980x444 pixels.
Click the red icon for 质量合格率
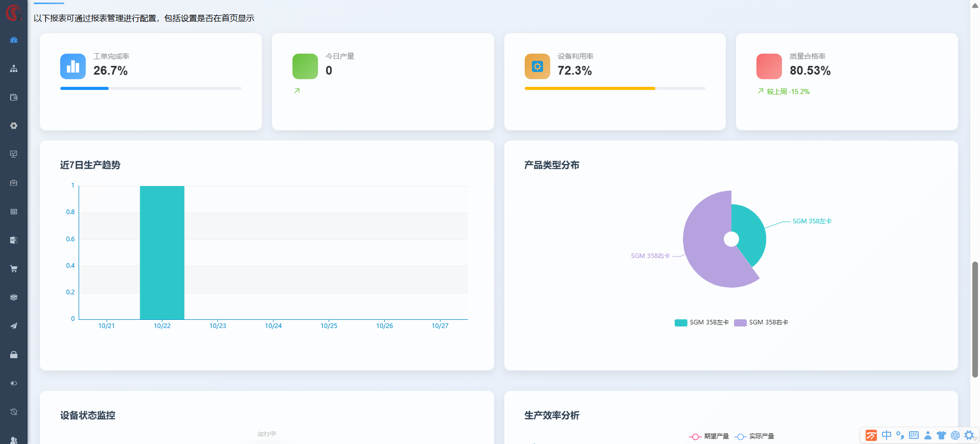[x=769, y=66]
